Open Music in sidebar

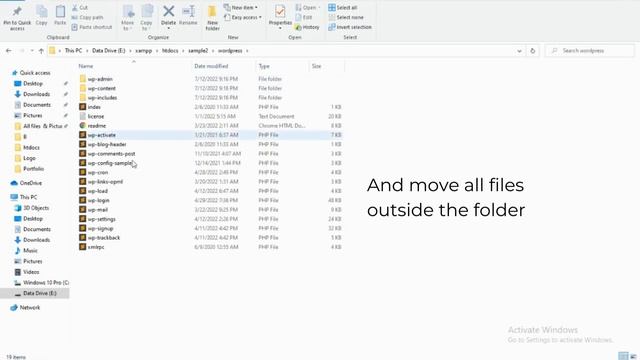[30, 251]
